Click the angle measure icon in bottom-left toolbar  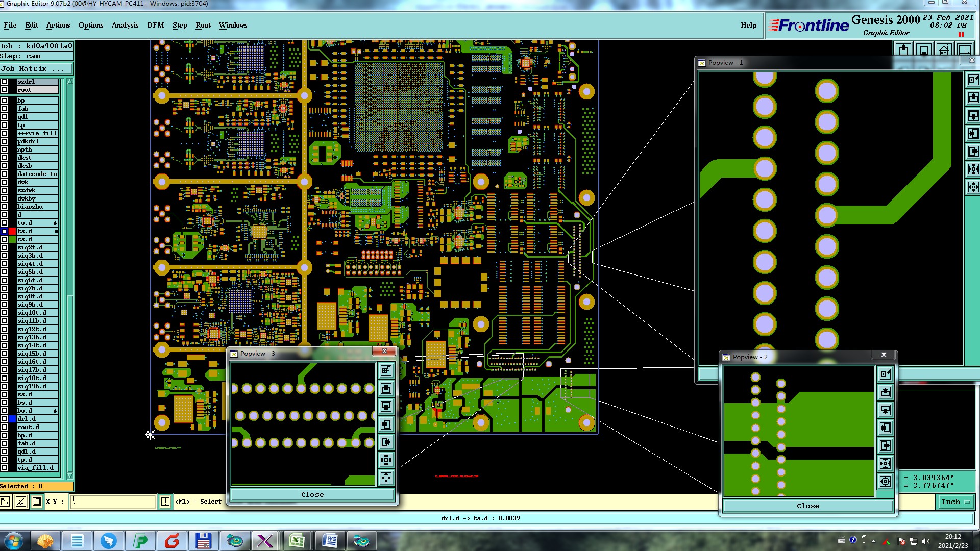20,502
